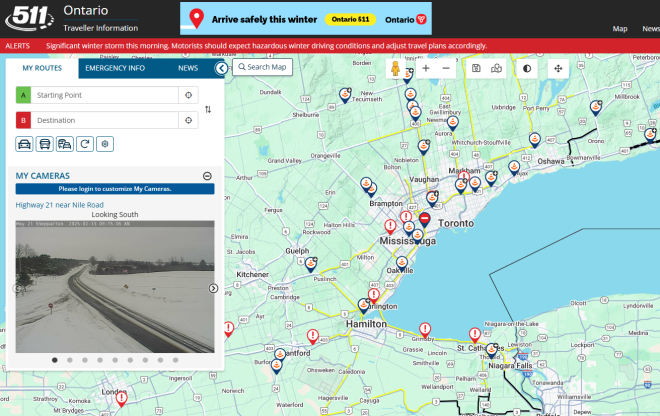660x416 pixels.
Task: Click the Hamilton city label on map
Action: (366, 324)
